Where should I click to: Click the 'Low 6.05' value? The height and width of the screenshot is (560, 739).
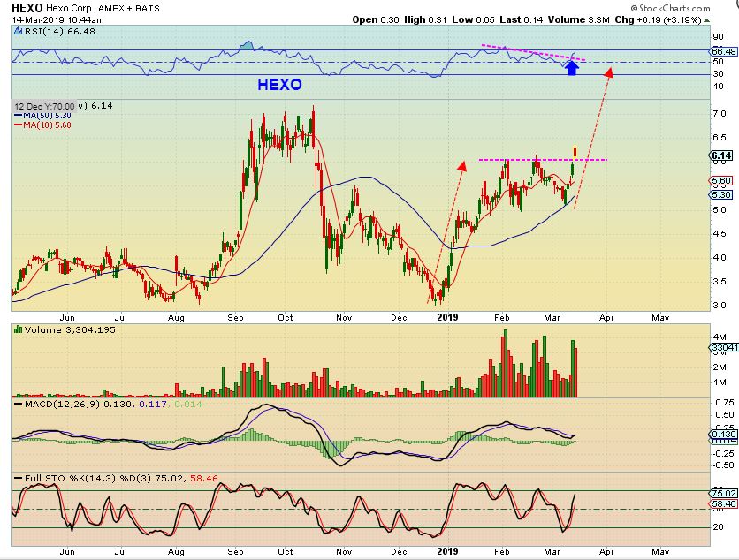(473, 19)
